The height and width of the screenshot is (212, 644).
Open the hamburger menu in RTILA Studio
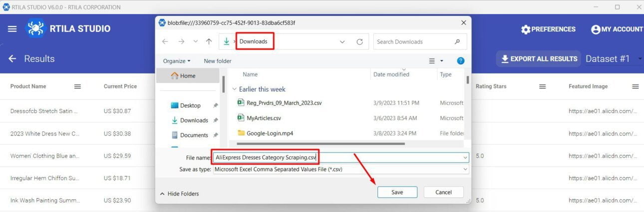[x=12, y=29]
